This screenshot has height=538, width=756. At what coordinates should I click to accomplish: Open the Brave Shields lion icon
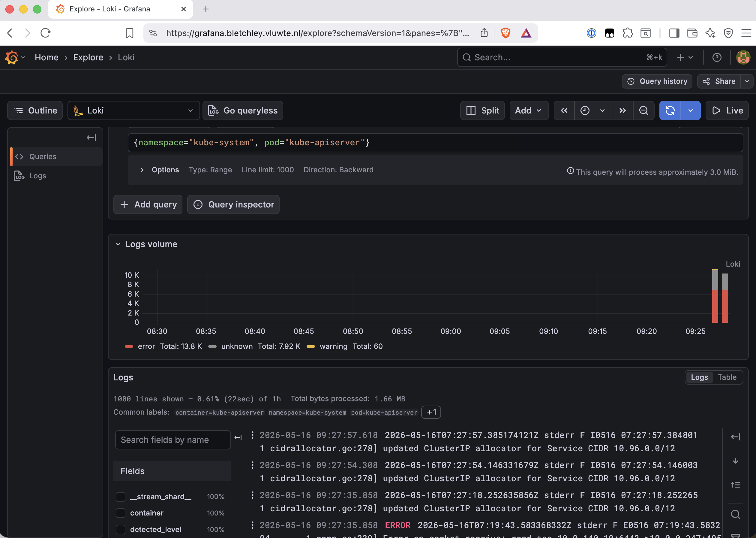[505, 33]
